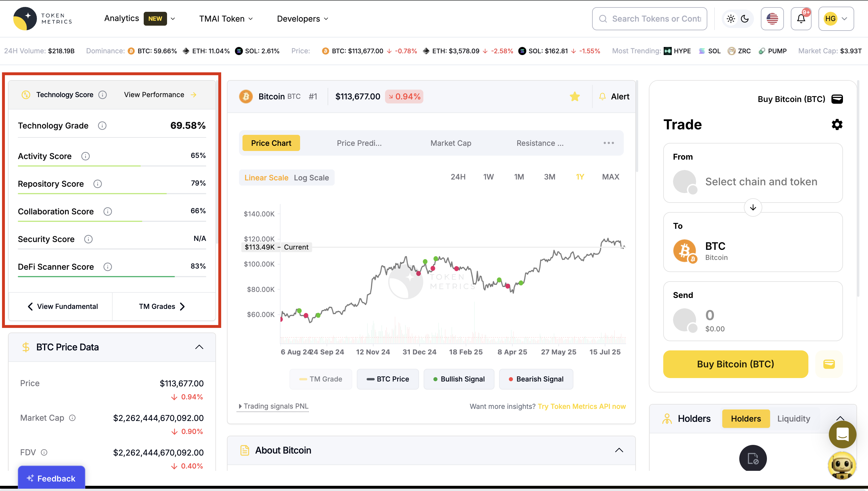Focus the Search Tokens input field
The height and width of the screenshot is (491, 868).
click(650, 19)
